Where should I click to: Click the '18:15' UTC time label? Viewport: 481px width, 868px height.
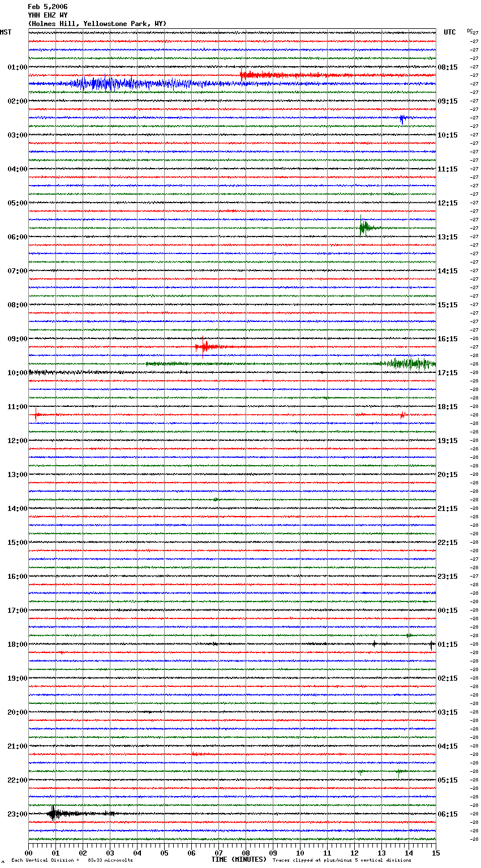(448, 407)
